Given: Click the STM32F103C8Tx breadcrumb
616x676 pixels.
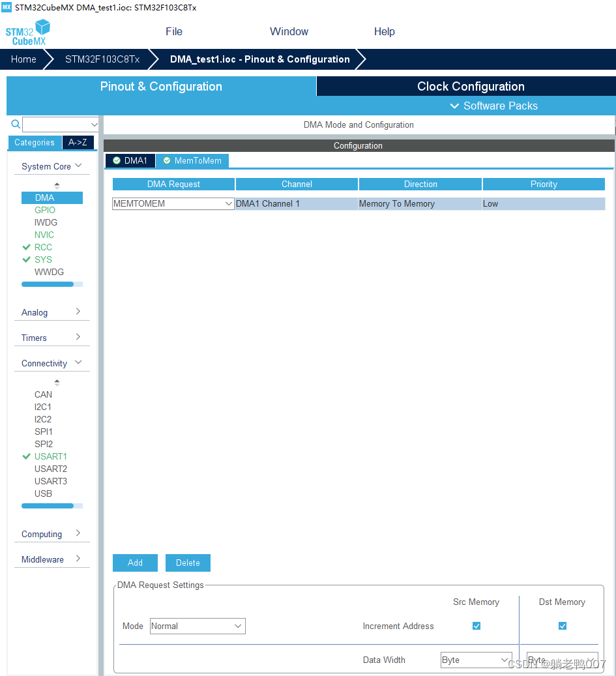Looking at the screenshot, I should [x=102, y=59].
